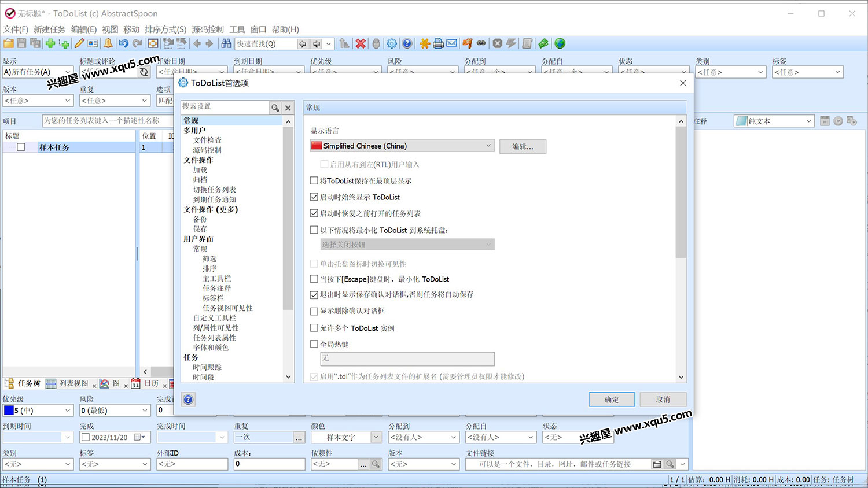Click the ellipsis button next to 重复 一次

299,438
